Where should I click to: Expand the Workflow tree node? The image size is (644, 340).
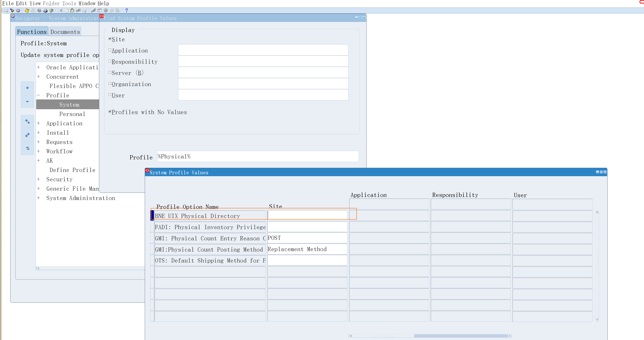(39, 151)
